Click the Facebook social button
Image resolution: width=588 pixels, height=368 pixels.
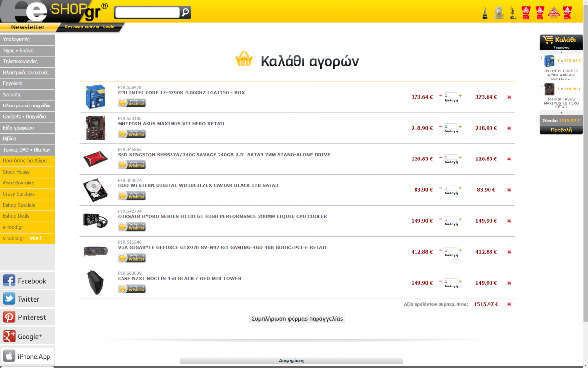(x=27, y=281)
